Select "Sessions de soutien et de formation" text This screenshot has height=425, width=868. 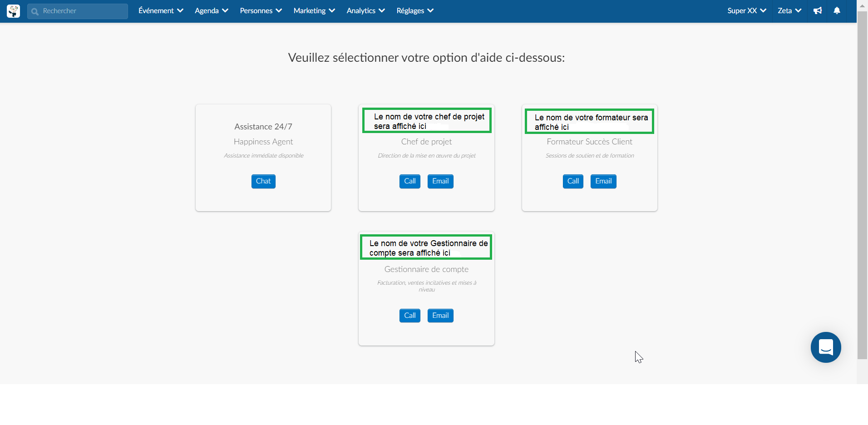point(589,156)
